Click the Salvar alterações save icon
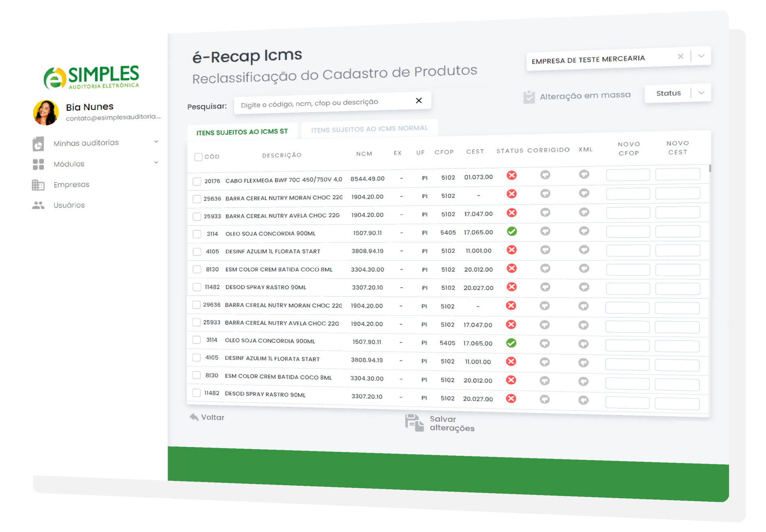 pyautogui.click(x=415, y=423)
